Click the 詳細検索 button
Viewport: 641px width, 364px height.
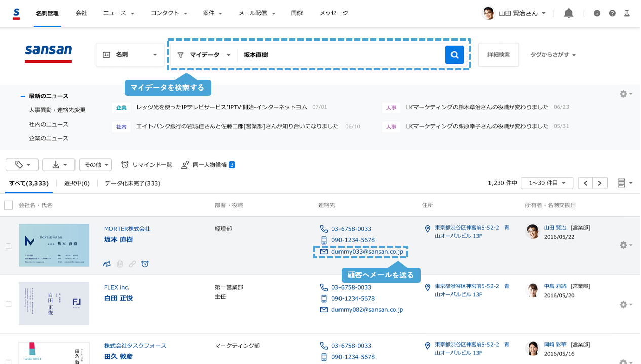coord(499,55)
